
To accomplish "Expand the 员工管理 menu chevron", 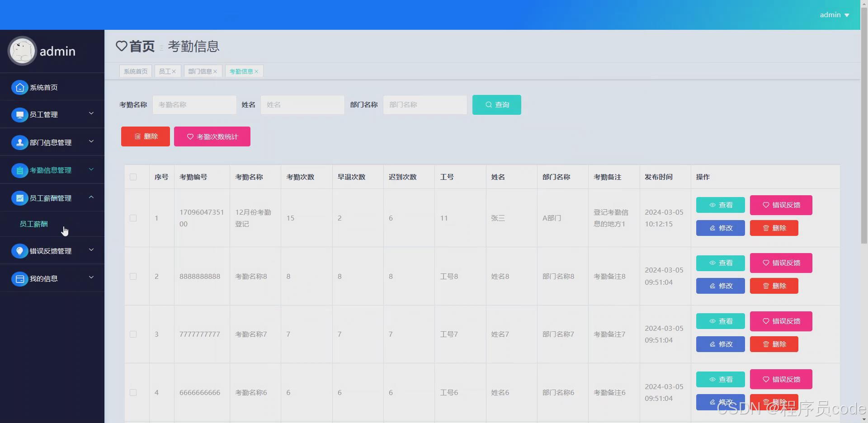I will click(x=91, y=114).
